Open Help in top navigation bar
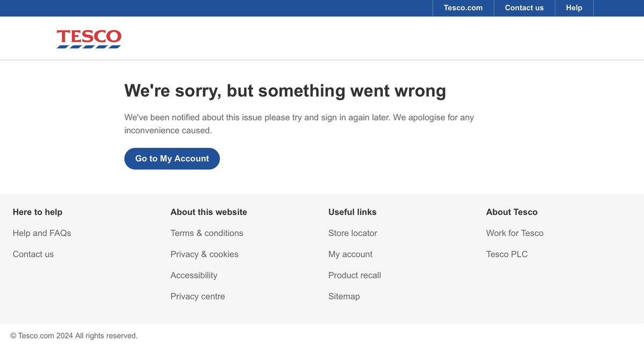 pos(574,8)
